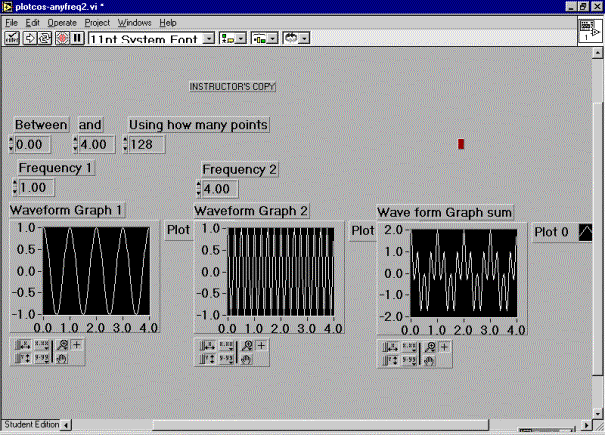605x435 pixels.
Task: Click the small red indicator on the panel
Action: pyautogui.click(x=461, y=144)
